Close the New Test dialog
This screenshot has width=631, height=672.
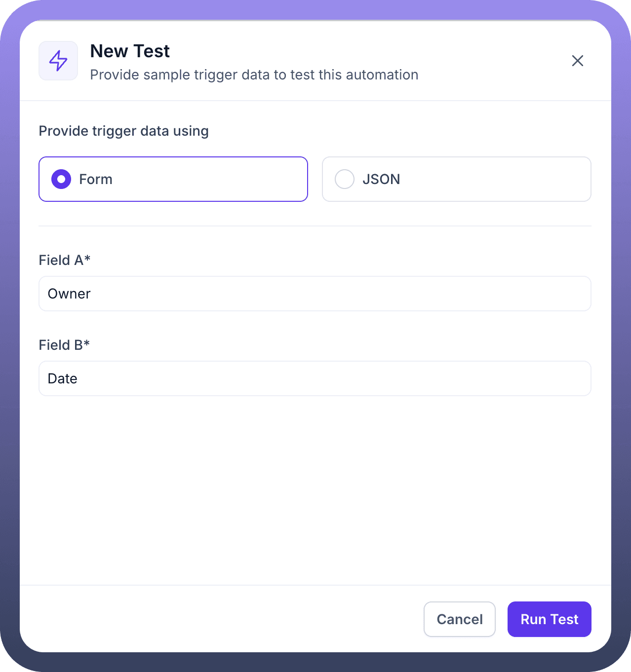tap(577, 61)
